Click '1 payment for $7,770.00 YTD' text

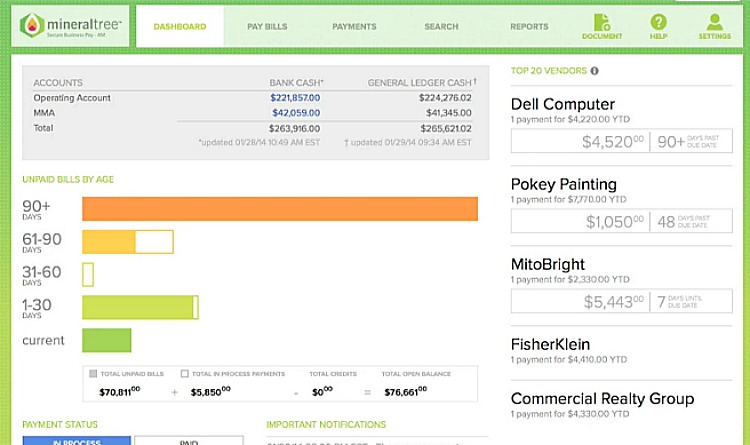[569, 199]
